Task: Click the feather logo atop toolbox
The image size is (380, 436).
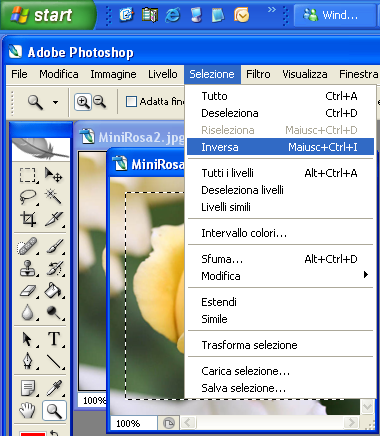Action: [x=41, y=149]
